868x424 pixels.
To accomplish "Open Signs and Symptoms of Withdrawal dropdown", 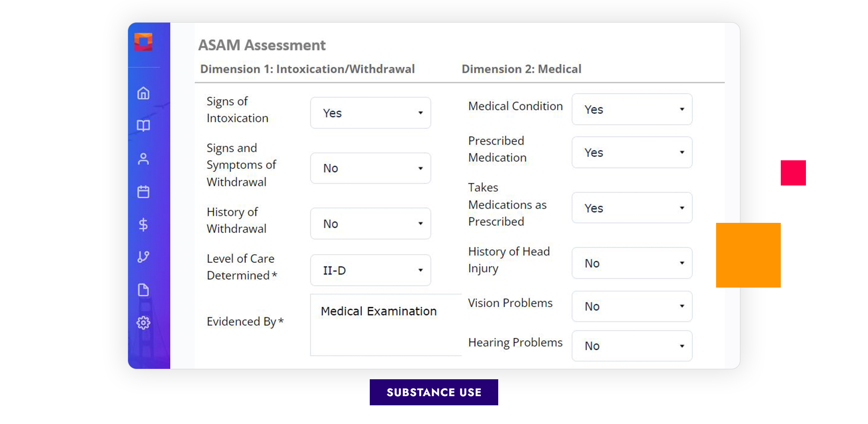I will [370, 168].
